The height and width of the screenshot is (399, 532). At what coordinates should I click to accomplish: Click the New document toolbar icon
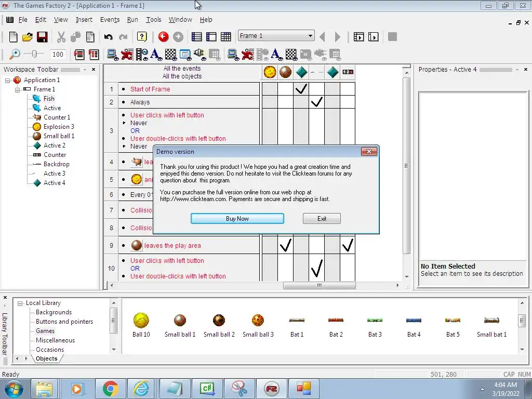point(13,37)
